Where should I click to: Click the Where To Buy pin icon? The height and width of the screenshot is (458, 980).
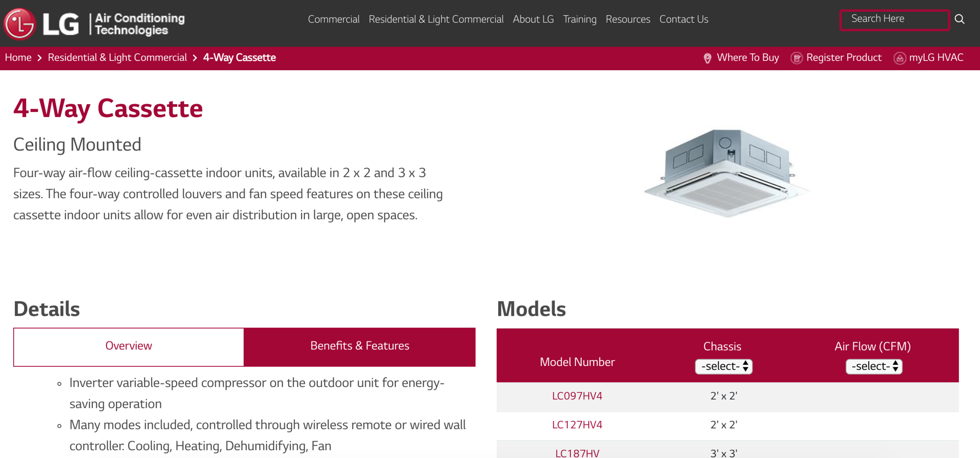pyautogui.click(x=707, y=58)
